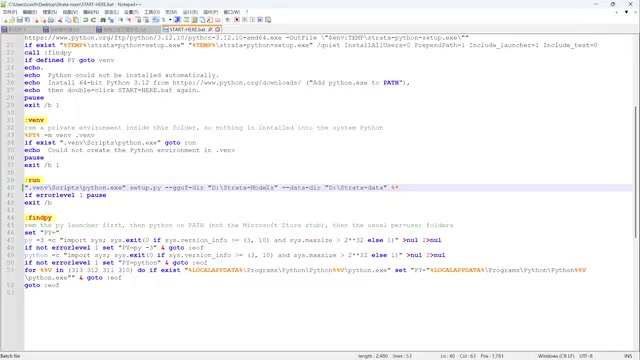Click the Save file toolbar icon
The width and height of the screenshot is (640, 360).
[x=20, y=20]
